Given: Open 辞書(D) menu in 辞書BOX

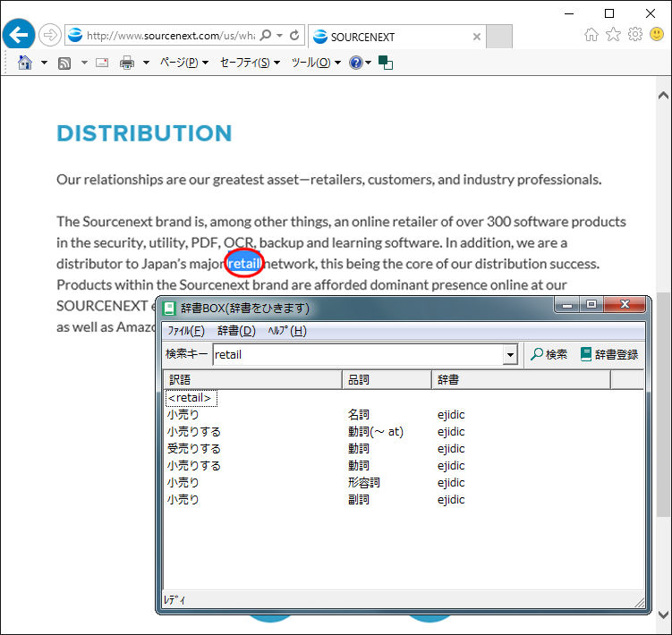Looking at the screenshot, I should point(236,331).
